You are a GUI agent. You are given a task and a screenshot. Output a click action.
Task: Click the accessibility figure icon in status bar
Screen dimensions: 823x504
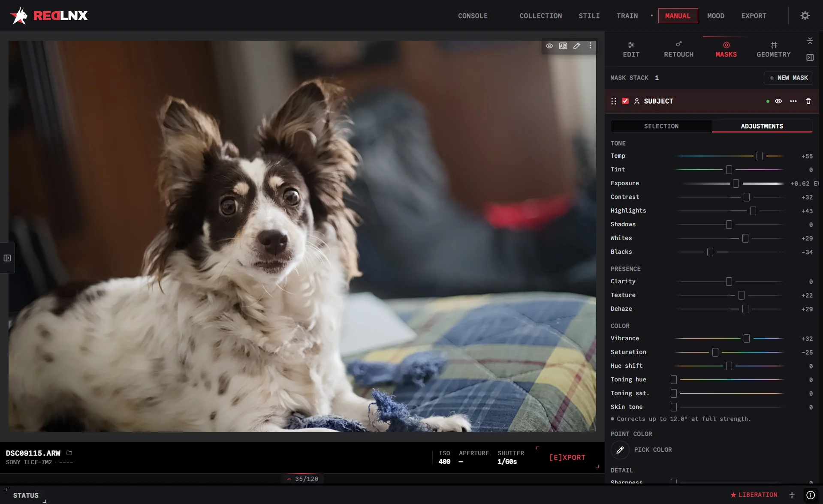[792, 495]
